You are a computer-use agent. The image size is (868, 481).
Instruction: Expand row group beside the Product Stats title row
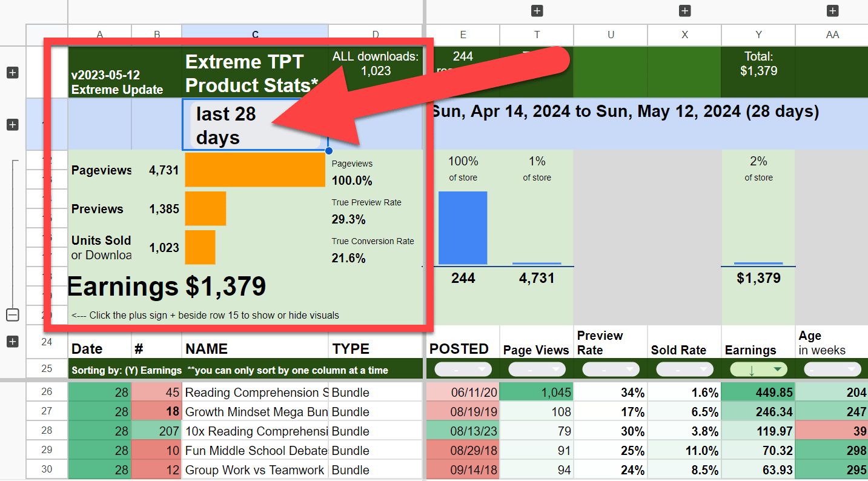point(12,73)
